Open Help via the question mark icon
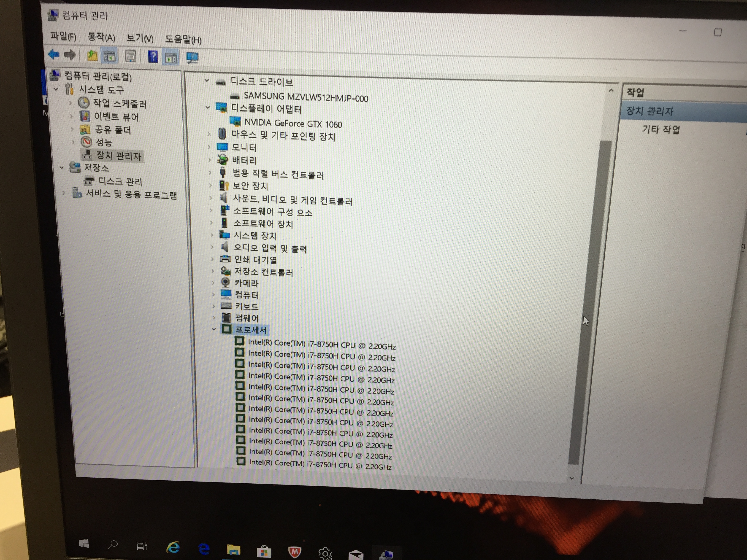Image resolution: width=747 pixels, height=560 pixels. 153,57
